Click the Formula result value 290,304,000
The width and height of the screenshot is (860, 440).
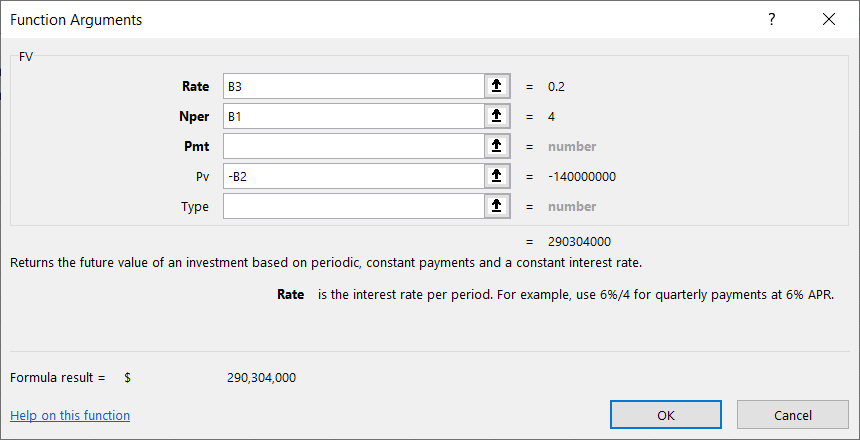coord(262,377)
